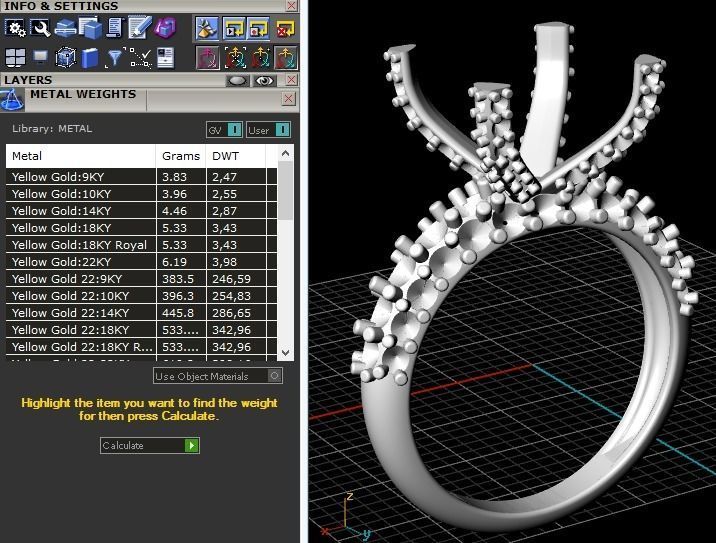
Task: Click the single monitor view icon
Action: (40, 57)
